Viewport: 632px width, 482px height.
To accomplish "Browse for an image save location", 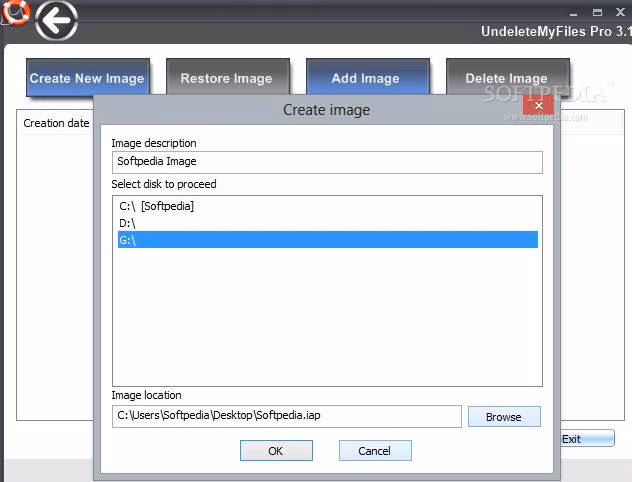I will [504, 417].
